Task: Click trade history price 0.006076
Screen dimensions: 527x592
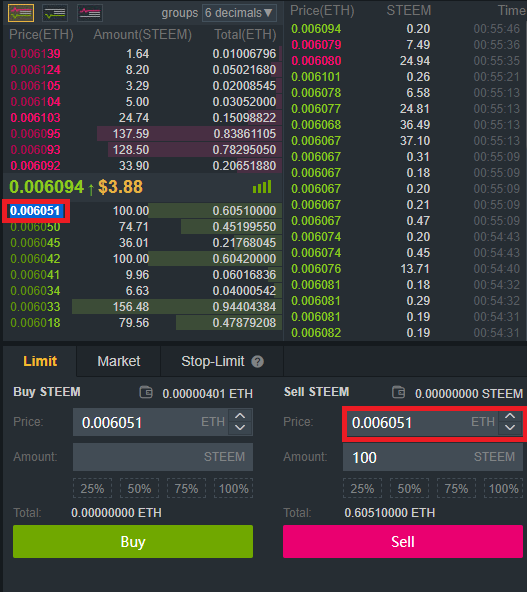Action: (316, 269)
